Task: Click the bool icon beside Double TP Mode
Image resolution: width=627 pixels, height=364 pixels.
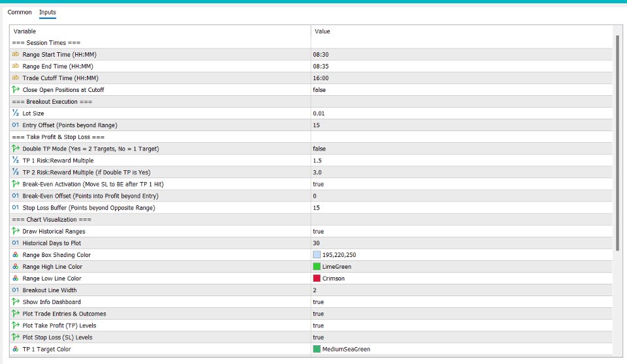Action: pos(15,149)
